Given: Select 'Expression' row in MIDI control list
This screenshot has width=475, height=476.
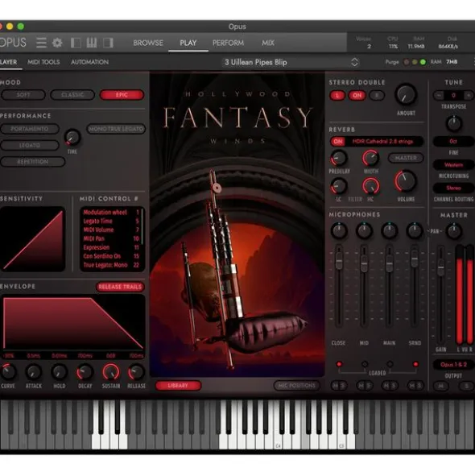Looking at the screenshot, I should [x=111, y=247].
